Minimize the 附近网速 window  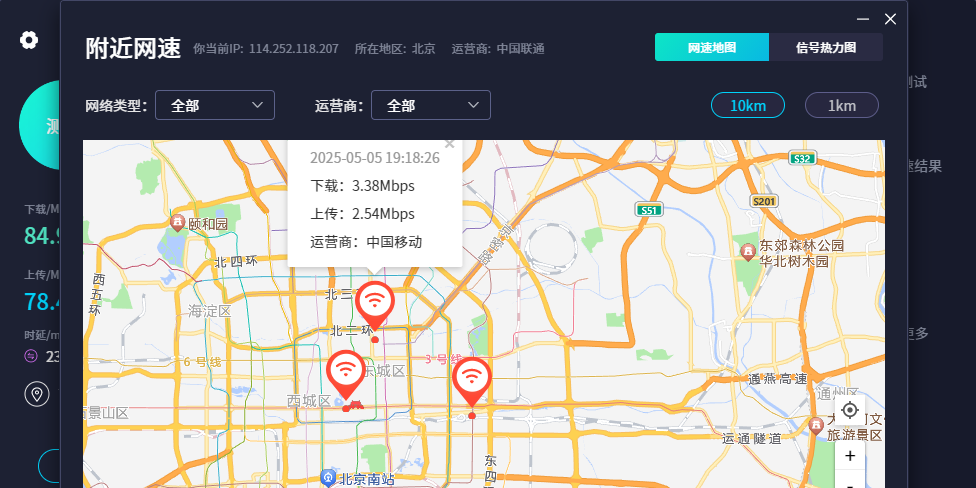click(x=862, y=18)
